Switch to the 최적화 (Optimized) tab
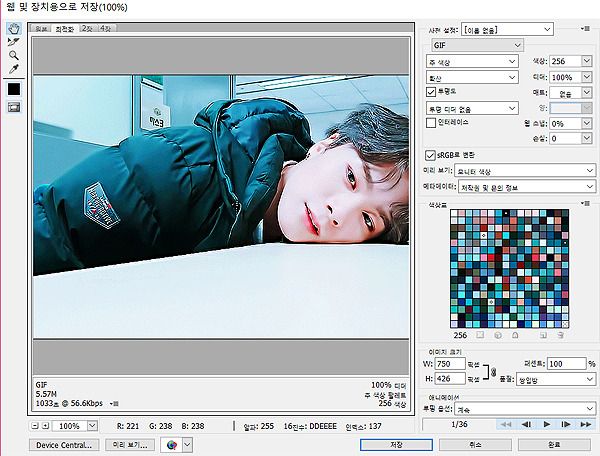The height and width of the screenshot is (456, 600). (64, 29)
